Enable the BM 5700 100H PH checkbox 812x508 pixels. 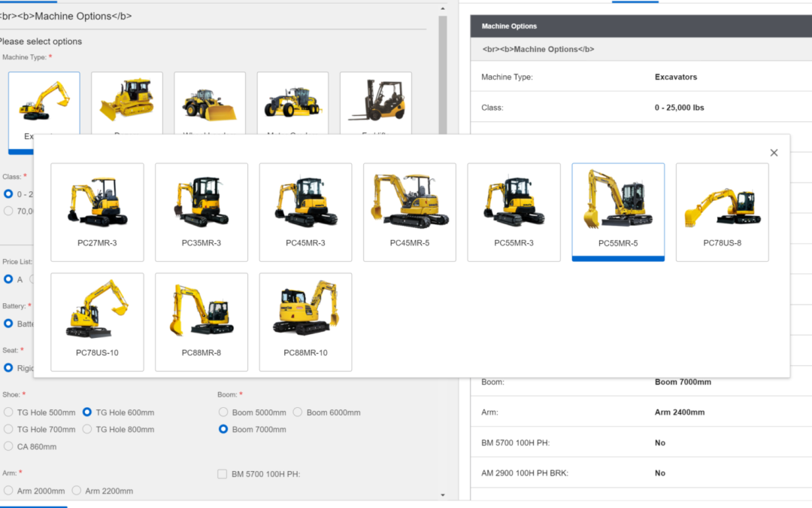click(x=222, y=474)
